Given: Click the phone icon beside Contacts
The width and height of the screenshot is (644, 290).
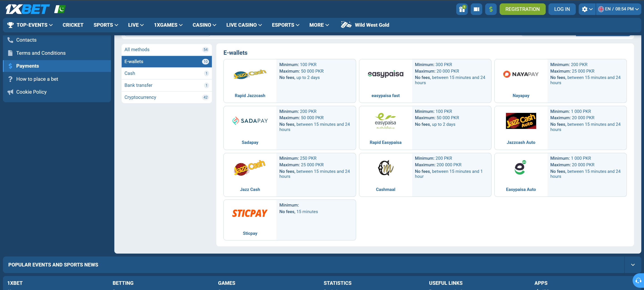Looking at the screenshot, I should 10,40.
